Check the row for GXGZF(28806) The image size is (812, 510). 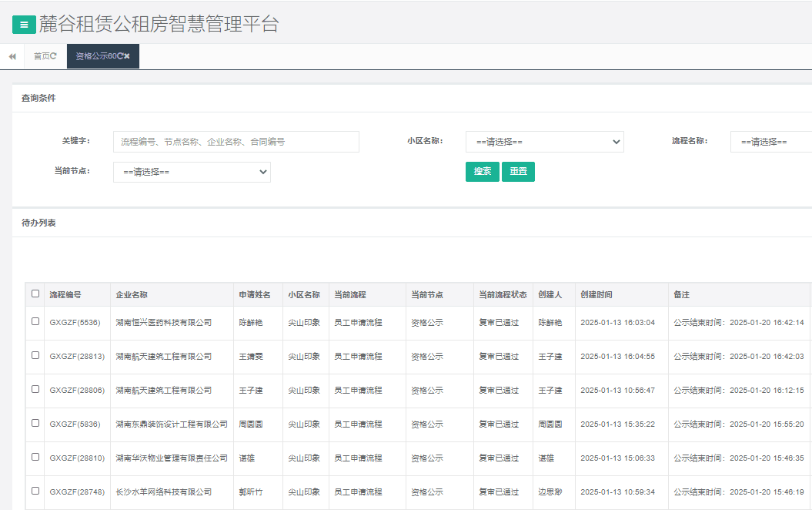[34, 390]
